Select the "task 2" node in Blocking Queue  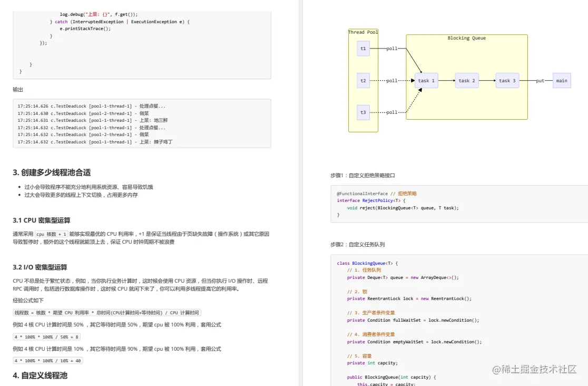click(x=467, y=80)
